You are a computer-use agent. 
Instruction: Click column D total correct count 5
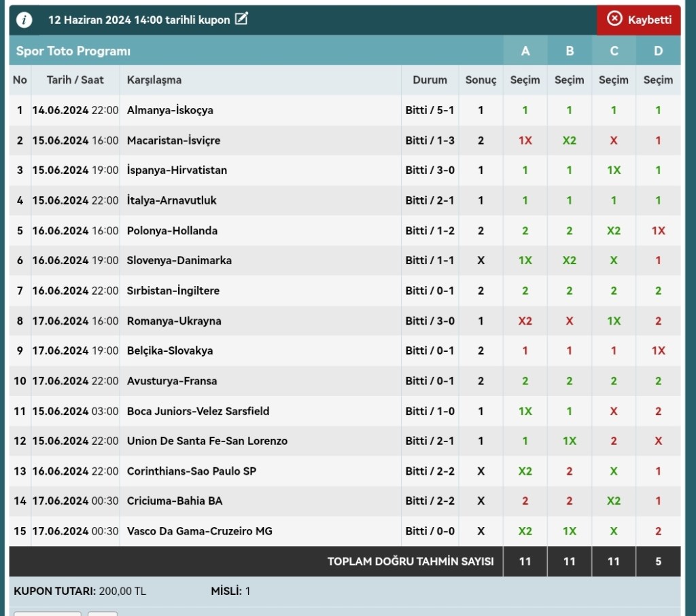(657, 562)
